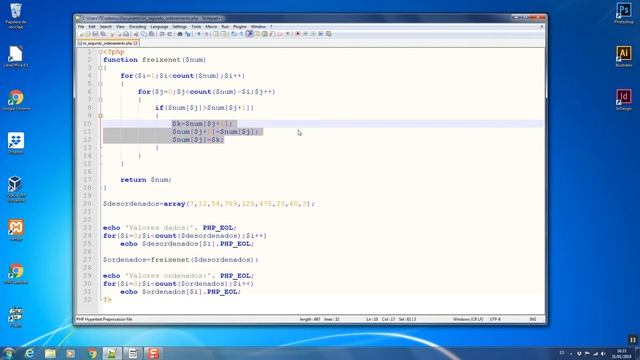Redo the edit via the toolbar

pyautogui.click(x=170, y=34)
